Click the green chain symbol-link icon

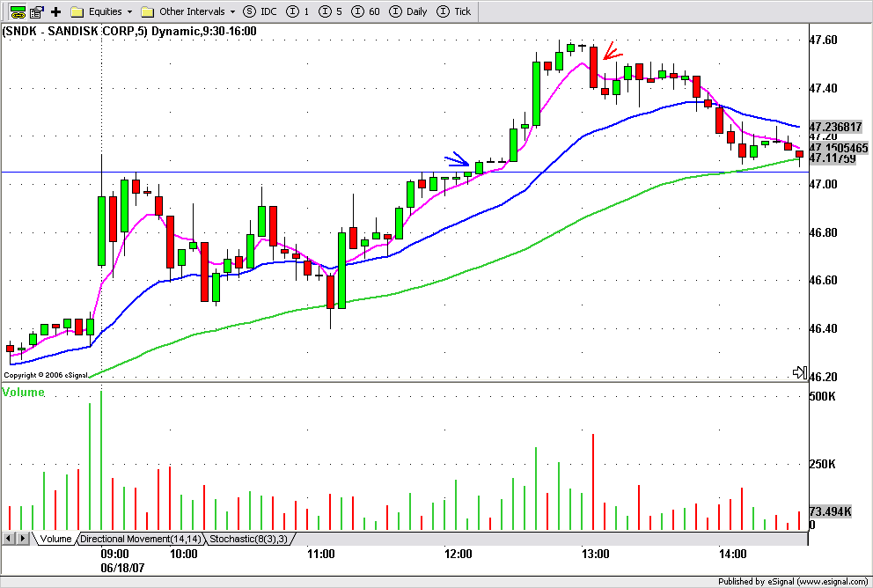click(x=18, y=11)
